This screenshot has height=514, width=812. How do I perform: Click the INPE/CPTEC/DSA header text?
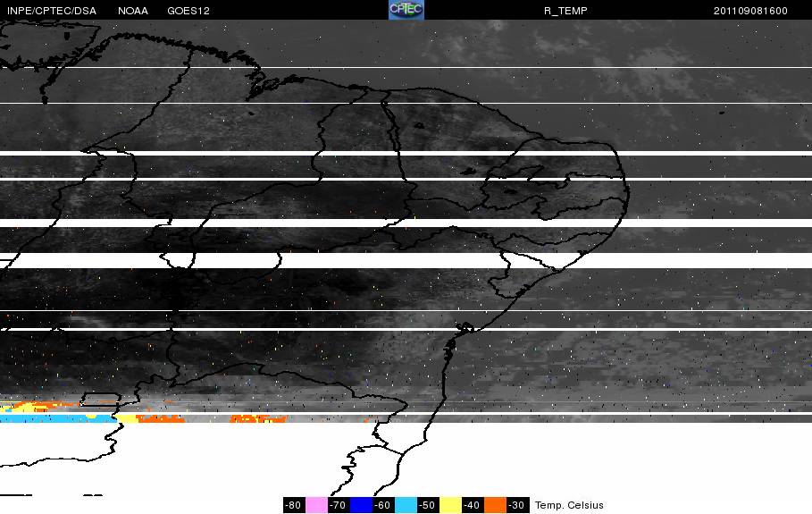[x=52, y=11]
